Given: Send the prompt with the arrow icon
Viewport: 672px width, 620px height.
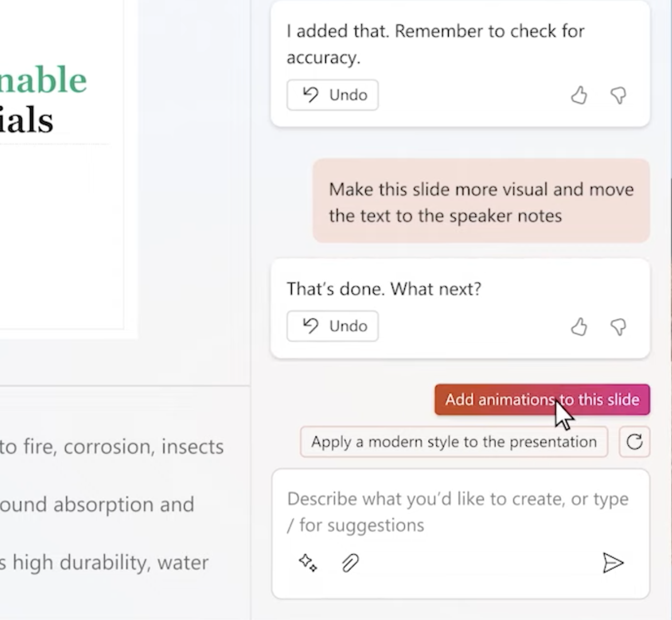Looking at the screenshot, I should [612, 563].
